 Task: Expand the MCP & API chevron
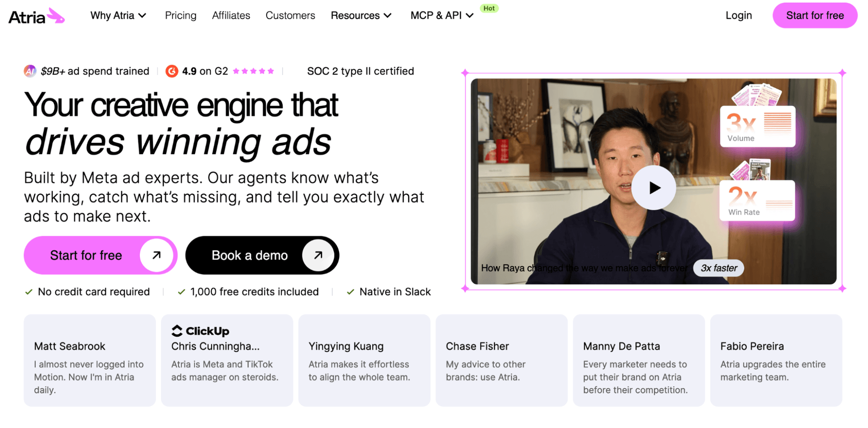(x=470, y=16)
